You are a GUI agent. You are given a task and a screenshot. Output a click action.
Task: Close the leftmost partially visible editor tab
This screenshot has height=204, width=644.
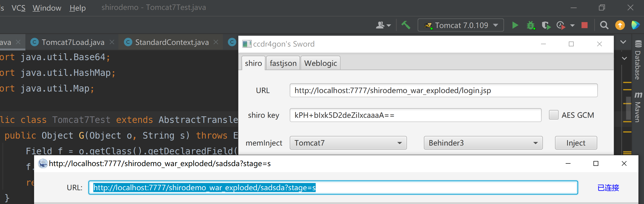point(18,42)
